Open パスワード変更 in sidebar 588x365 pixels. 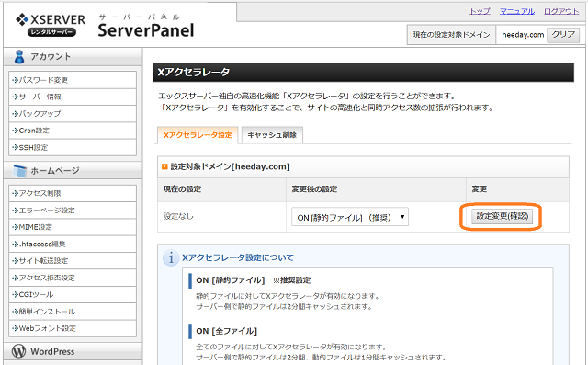[73, 80]
